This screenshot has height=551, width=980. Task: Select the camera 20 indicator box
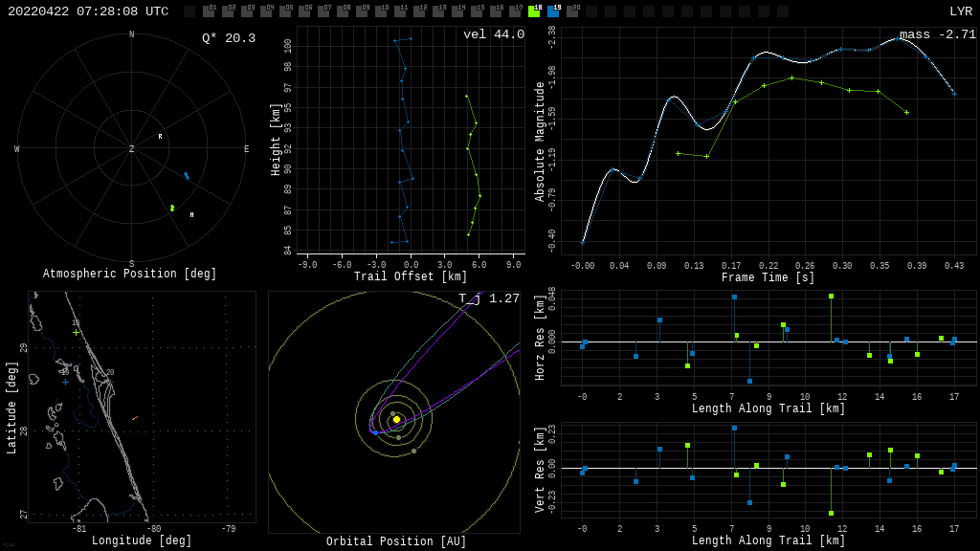(572, 11)
